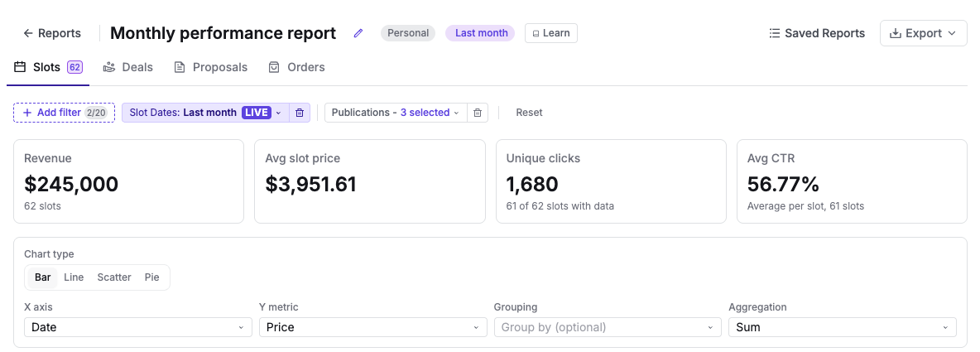The image size is (980, 352).
Task: Click the Chart type label
Action: pyautogui.click(x=49, y=253)
